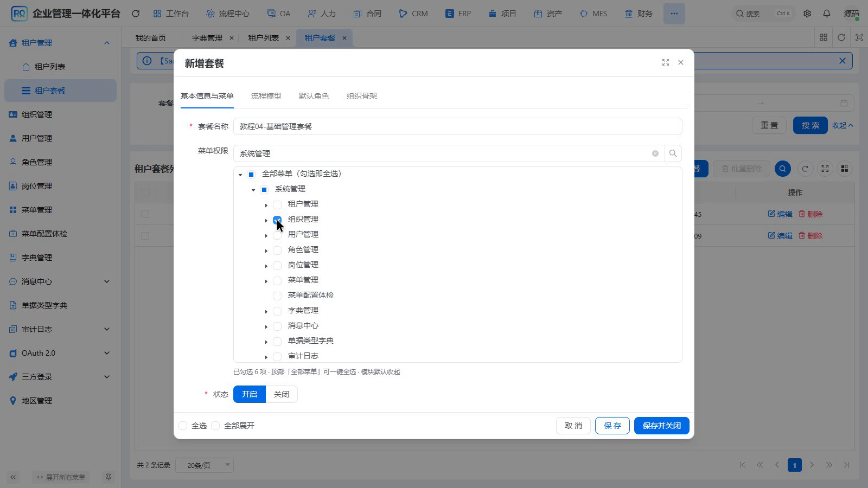Expand 消息中心 in the sidebar
Image resolution: width=868 pixels, height=488 pixels.
(60, 281)
